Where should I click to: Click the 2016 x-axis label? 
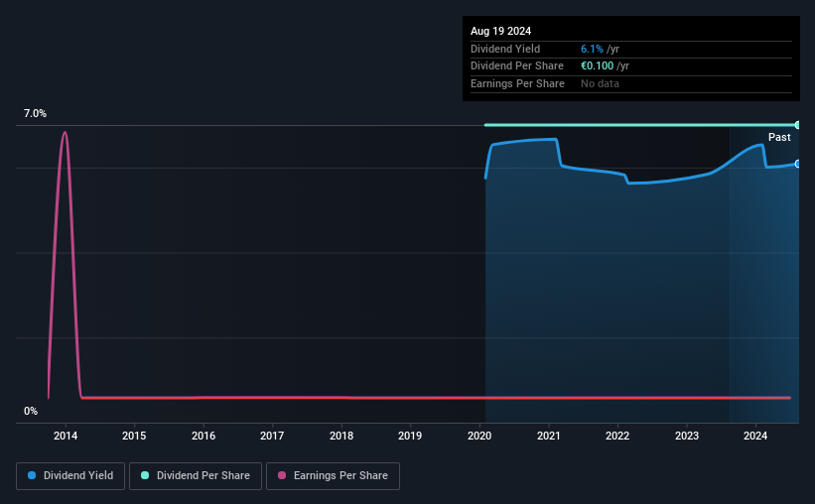[204, 436]
